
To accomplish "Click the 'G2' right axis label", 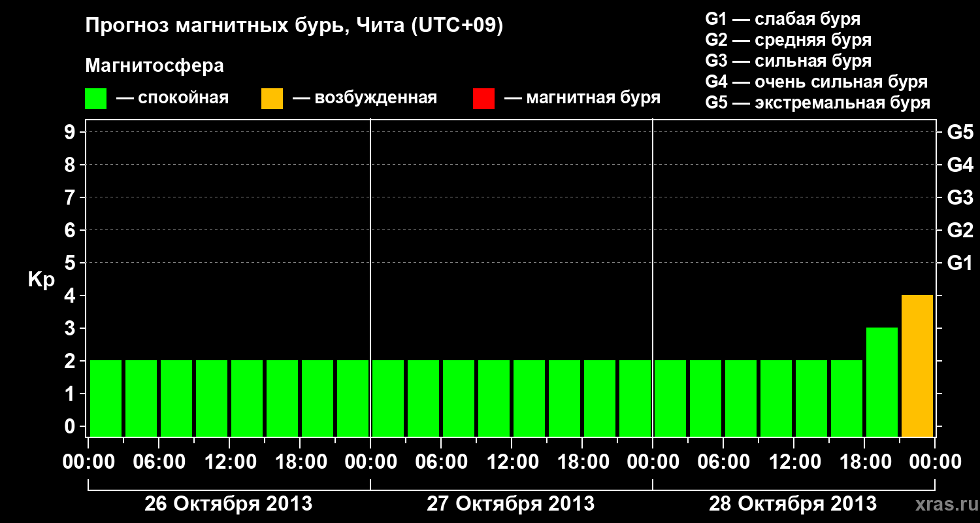I will click(960, 230).
